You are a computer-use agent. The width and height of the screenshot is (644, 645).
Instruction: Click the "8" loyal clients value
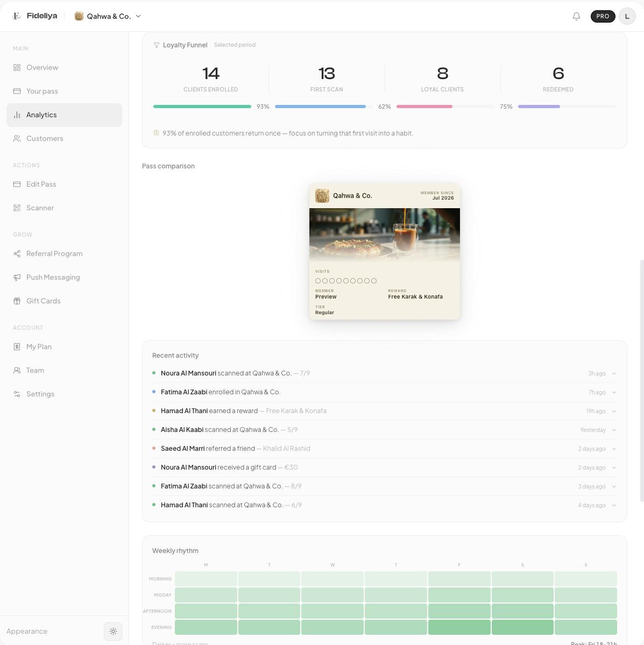(x=442, y=74)
